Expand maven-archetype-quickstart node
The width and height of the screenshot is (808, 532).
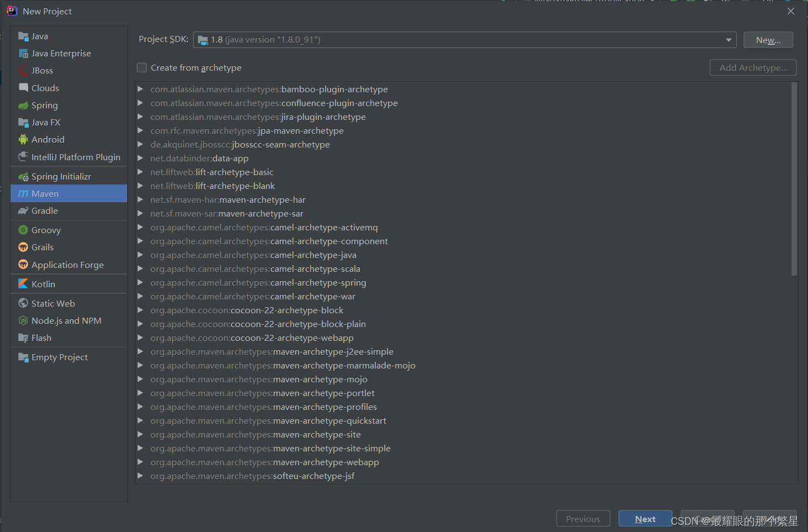pyautogui.click(x=140, y=420)
